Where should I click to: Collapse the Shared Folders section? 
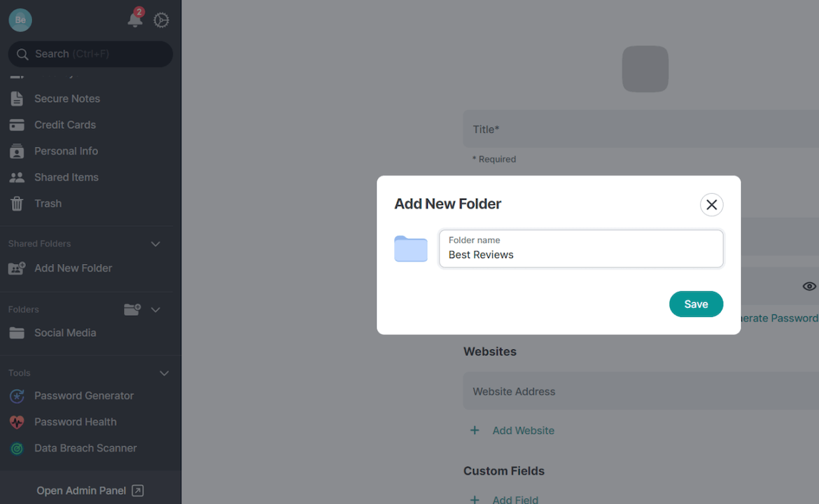click(x=155, y=244)
